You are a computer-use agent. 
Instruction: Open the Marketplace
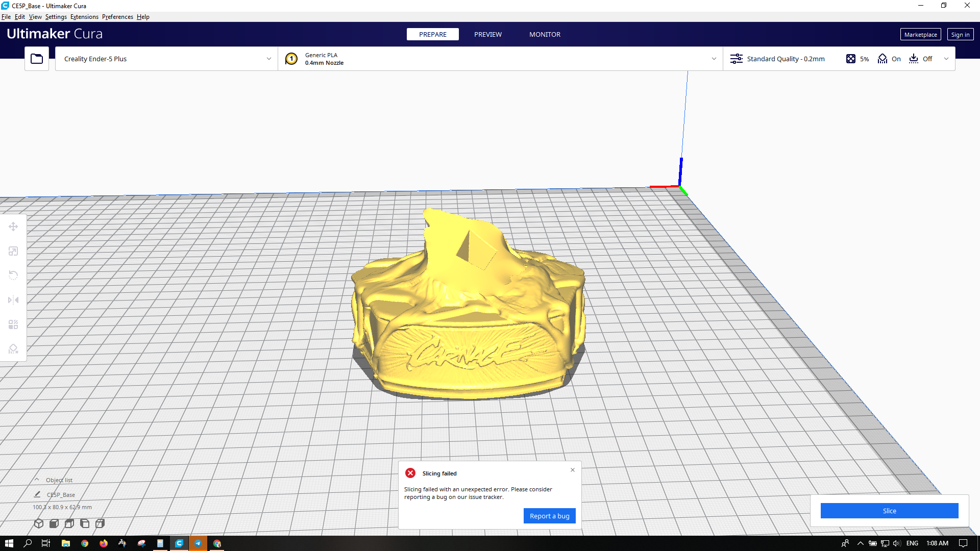[921, 34]
